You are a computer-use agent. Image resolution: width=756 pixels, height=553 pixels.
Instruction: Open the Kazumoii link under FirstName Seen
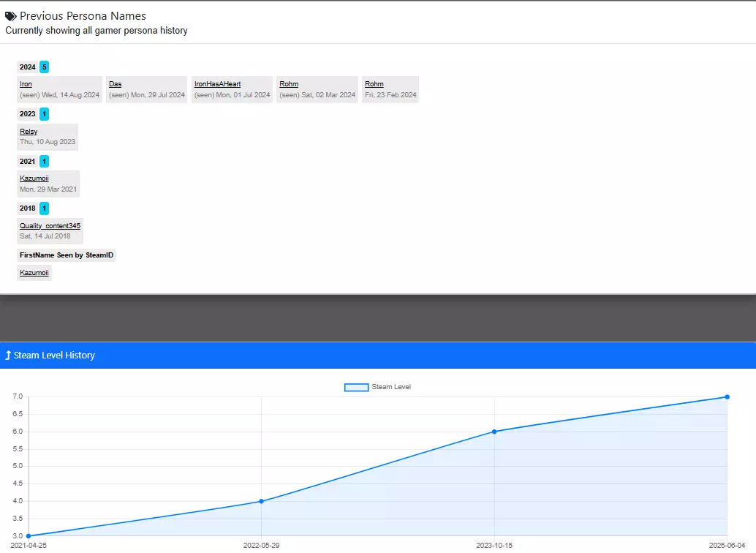(x=34, y=273)
